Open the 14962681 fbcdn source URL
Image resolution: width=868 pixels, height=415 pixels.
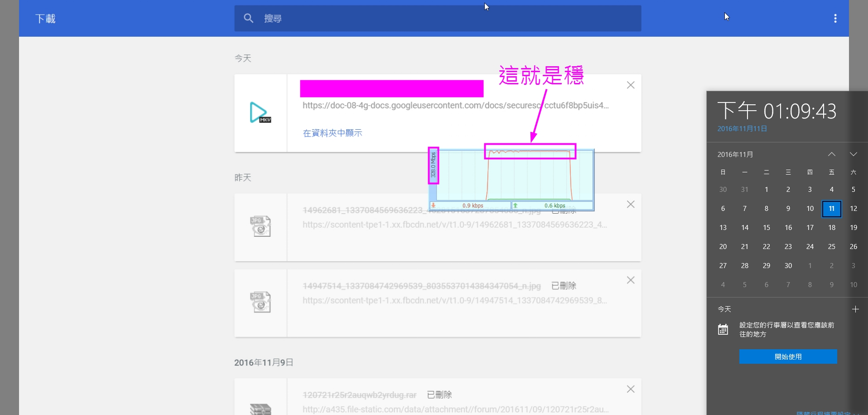[454, 225]
